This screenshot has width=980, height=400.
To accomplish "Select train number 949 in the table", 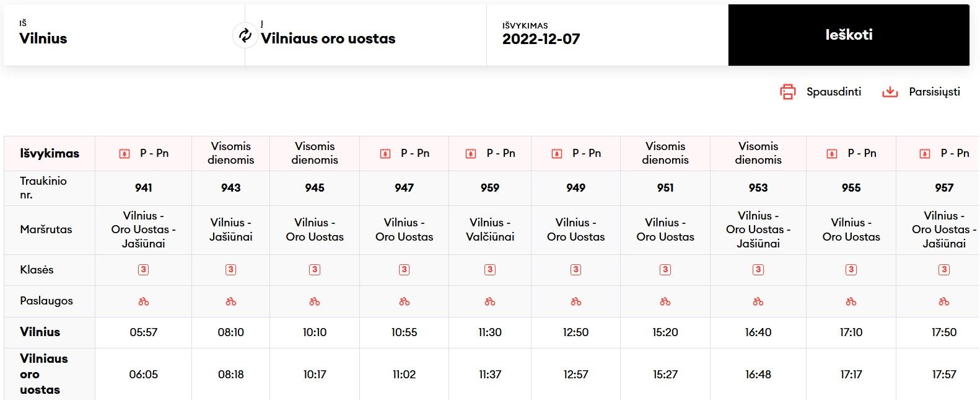I will [575, 188].
